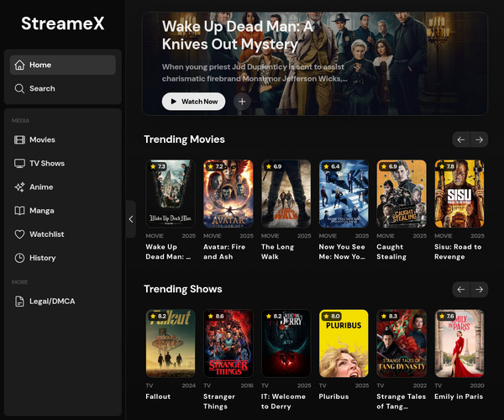Show previous Trending Movies with left arrow

tap(461, 139)
